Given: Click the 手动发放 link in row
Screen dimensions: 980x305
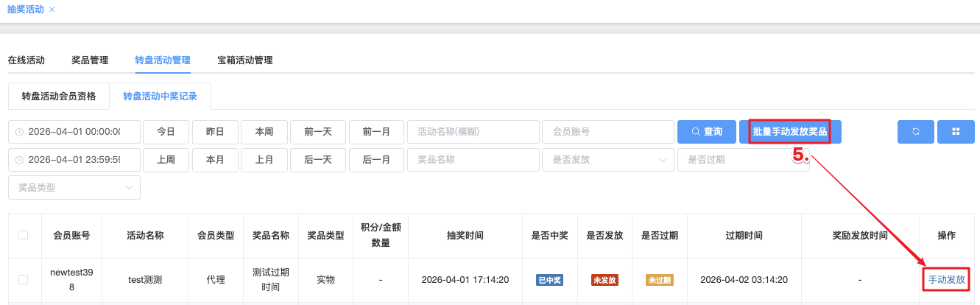Looking at the screenshot, I should [946, 280].
